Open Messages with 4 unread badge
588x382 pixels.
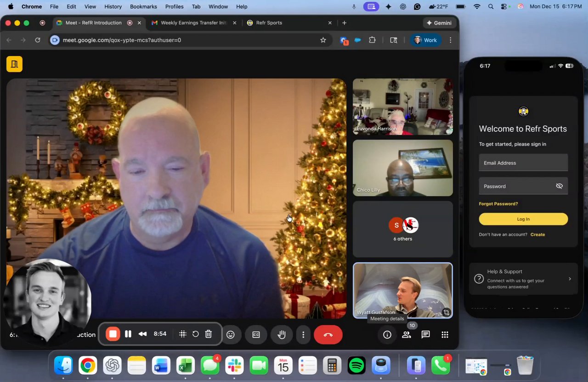(x=210, y=366)
